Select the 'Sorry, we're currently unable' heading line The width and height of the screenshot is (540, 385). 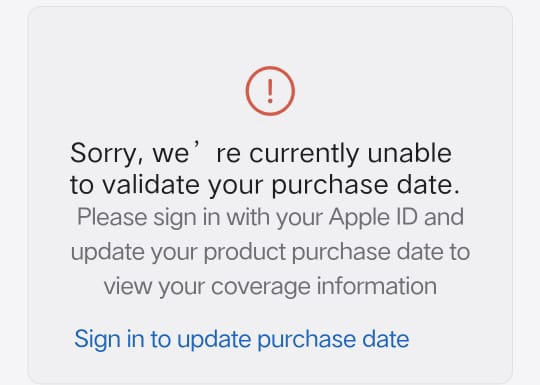point(261,154)
